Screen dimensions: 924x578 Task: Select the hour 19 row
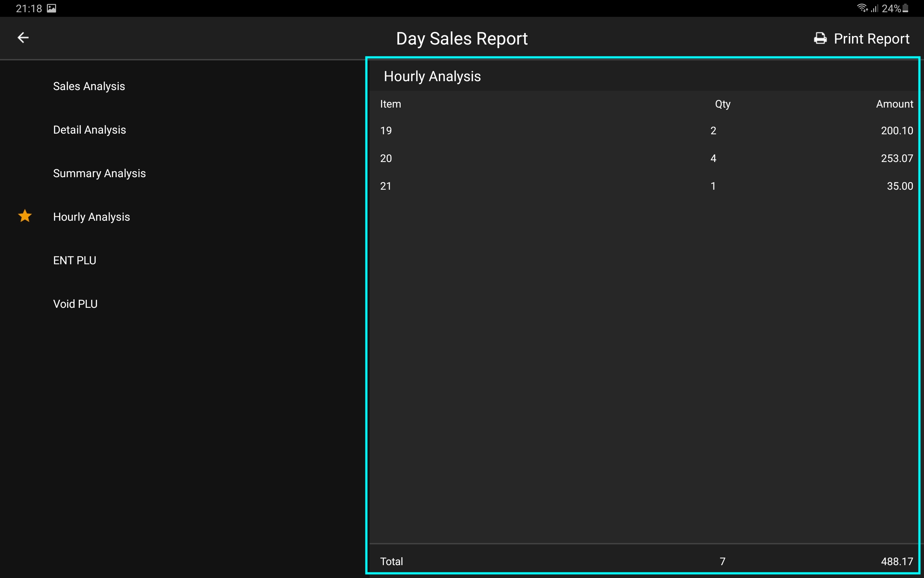pos(646,131)
